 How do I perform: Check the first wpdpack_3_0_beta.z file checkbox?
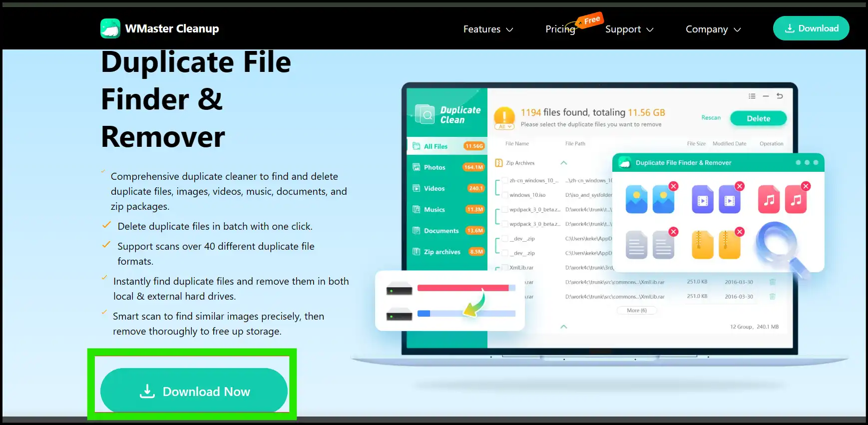click(505, 210)
